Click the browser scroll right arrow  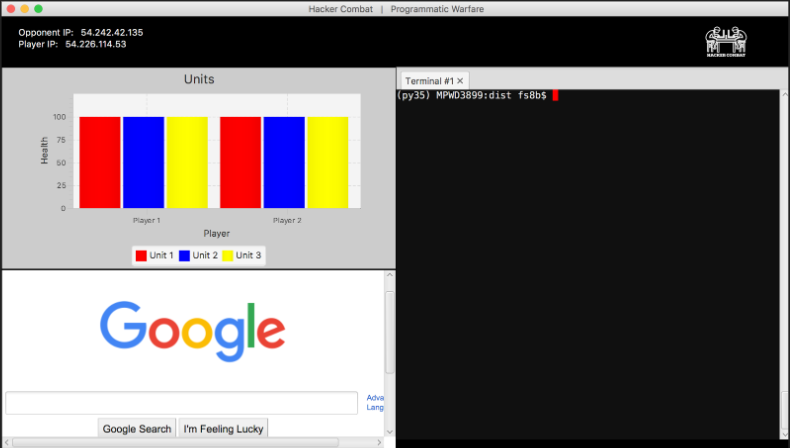pyautogui.click(x=379, y=442)
